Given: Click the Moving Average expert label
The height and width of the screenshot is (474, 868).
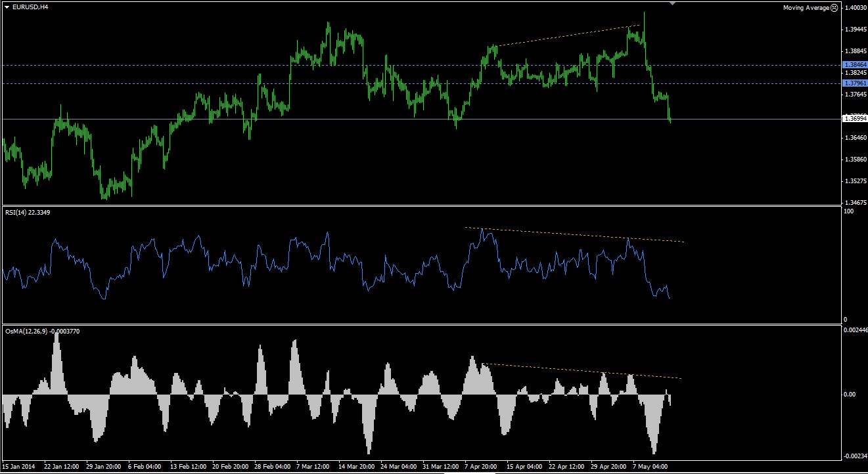Looking at the screenshot, I should coord(806,7).
